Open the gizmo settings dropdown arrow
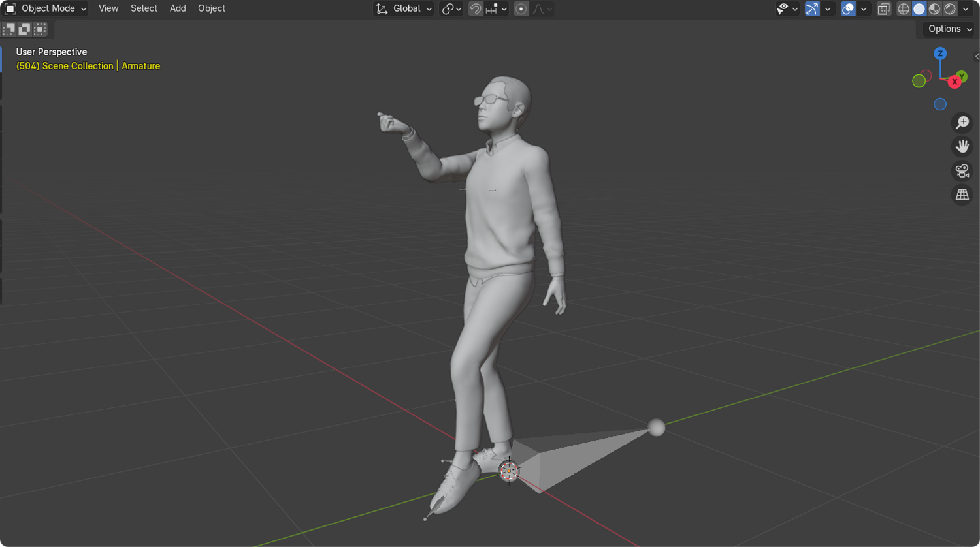 click(828, 8)
